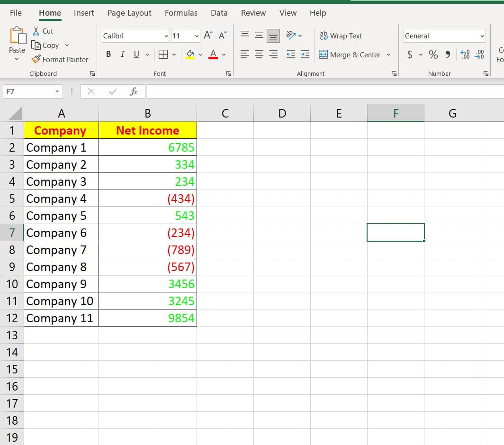The image size is (504, 445).
Task: Select cell B5 containing (434)
Action: pos(148,199)
